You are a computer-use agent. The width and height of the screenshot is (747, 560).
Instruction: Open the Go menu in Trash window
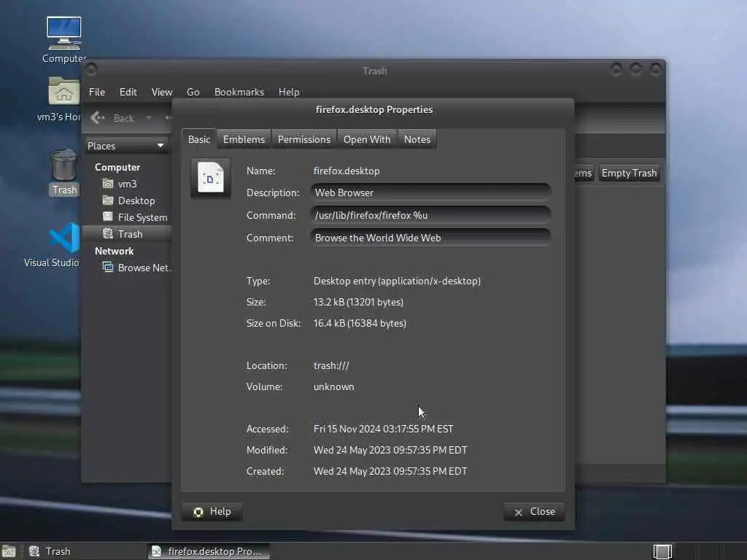point(193,92)
